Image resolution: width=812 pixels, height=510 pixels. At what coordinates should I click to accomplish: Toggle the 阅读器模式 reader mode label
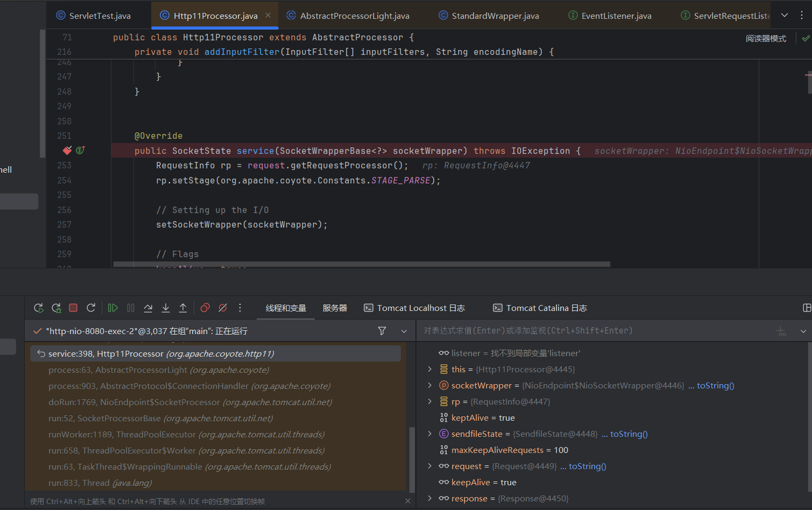tap(766, 38)
